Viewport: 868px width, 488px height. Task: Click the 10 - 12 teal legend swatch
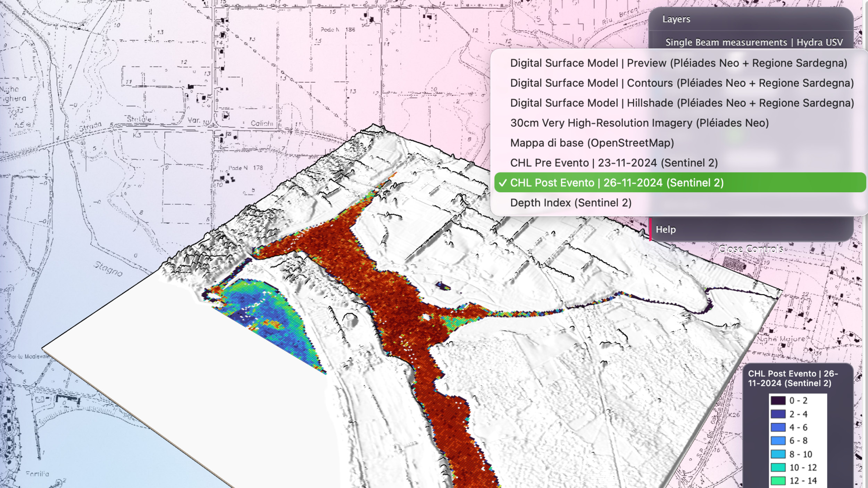[x=778, y=468]
